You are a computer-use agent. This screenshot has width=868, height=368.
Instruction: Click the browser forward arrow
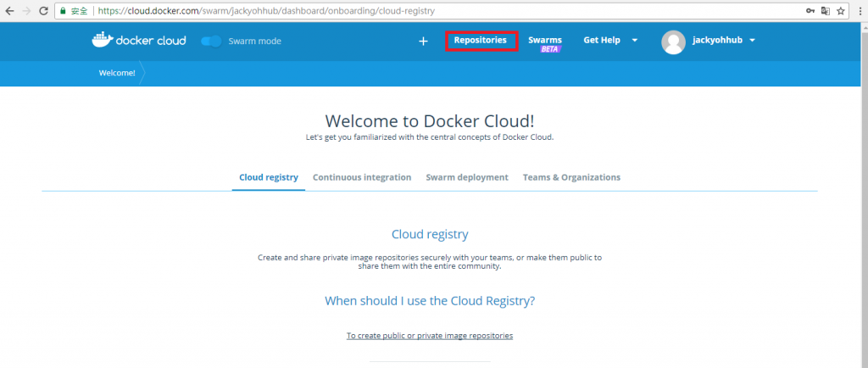[x=26, y=11]
